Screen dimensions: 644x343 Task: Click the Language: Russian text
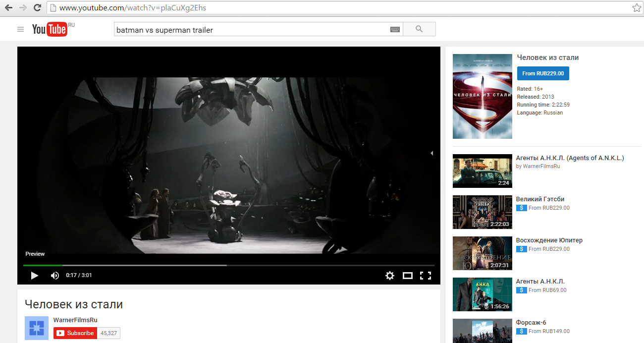click(540, 113)
